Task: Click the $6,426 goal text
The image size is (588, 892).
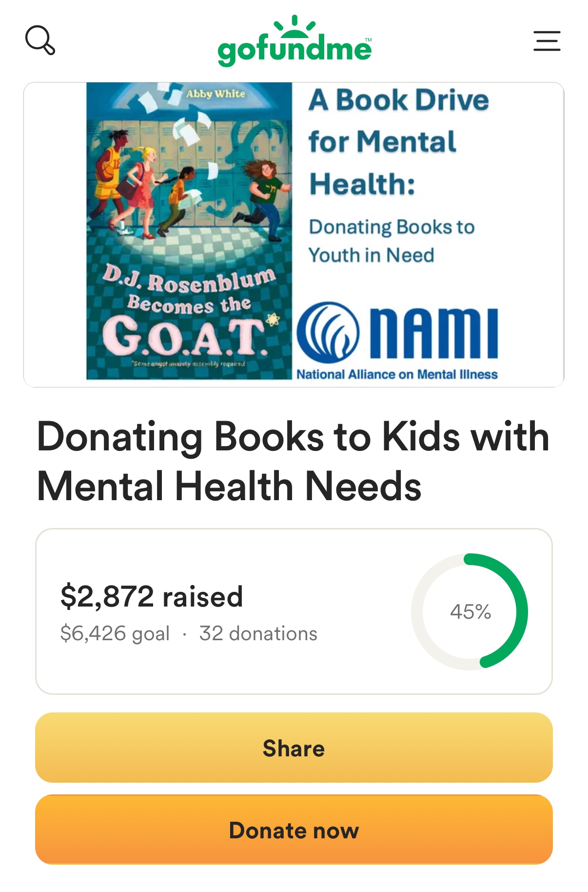Action: pyautogui.click(x=115, y=633)
